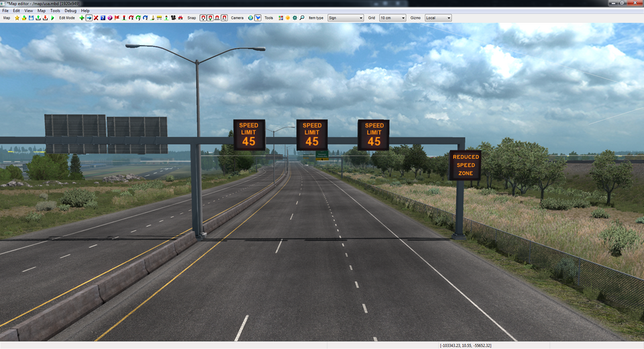Select the red X delete item icon
The image size is (644, 349).
(x=96, y=18)
